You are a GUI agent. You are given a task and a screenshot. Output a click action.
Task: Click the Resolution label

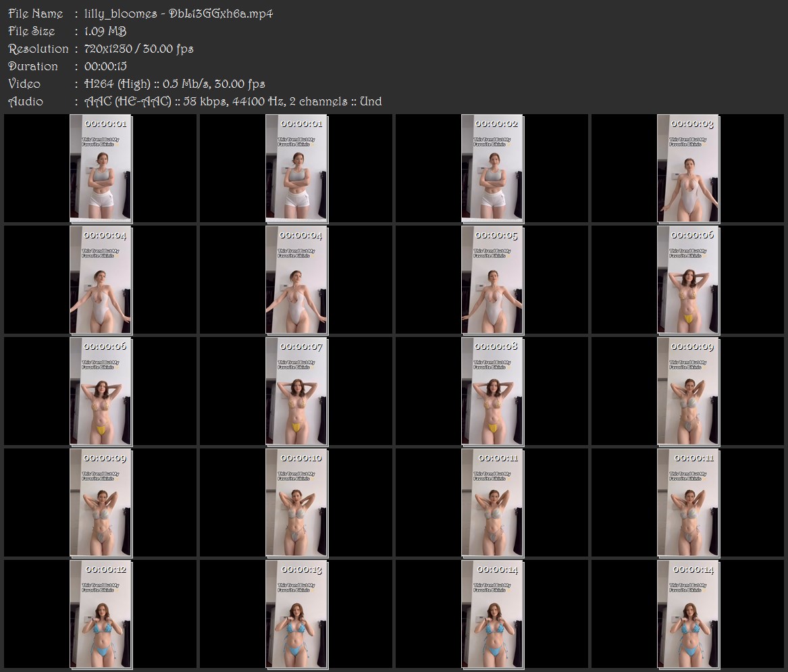[x=38, y=49]
